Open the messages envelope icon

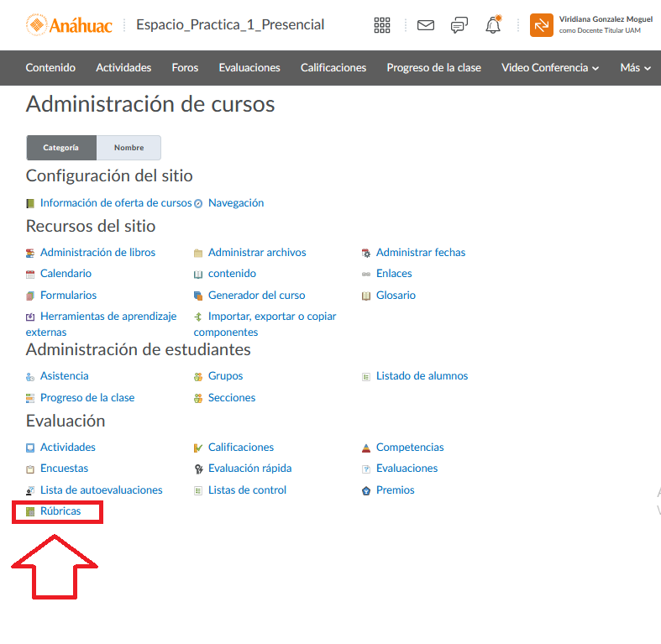(x=426, y=25)
